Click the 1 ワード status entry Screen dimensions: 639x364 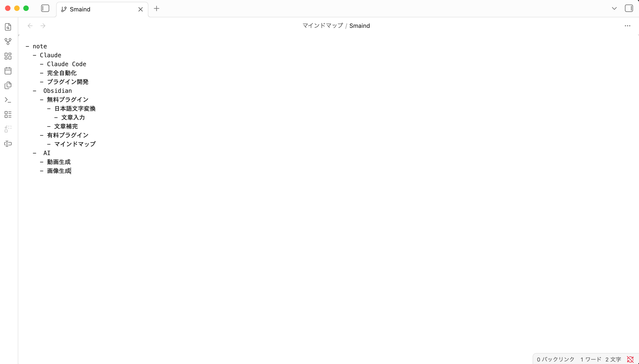591,359
